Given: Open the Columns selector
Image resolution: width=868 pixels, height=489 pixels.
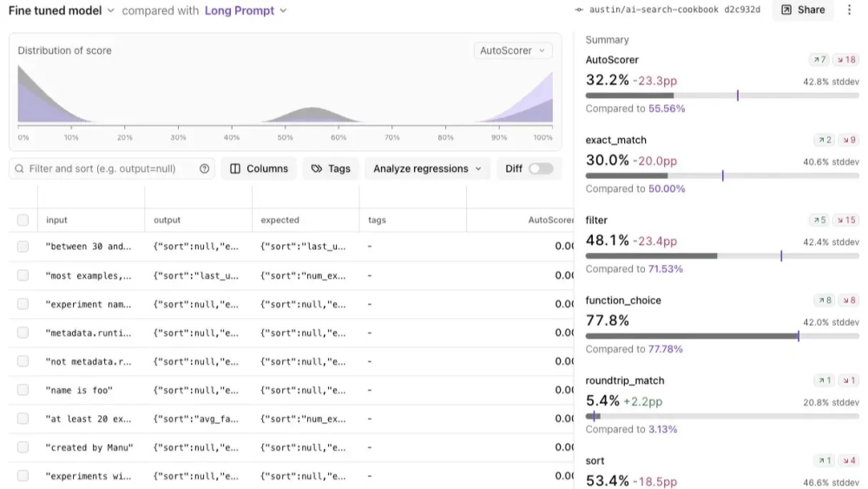Looking at the screenshot, I should pyautogui.click(x=259, y=169).
